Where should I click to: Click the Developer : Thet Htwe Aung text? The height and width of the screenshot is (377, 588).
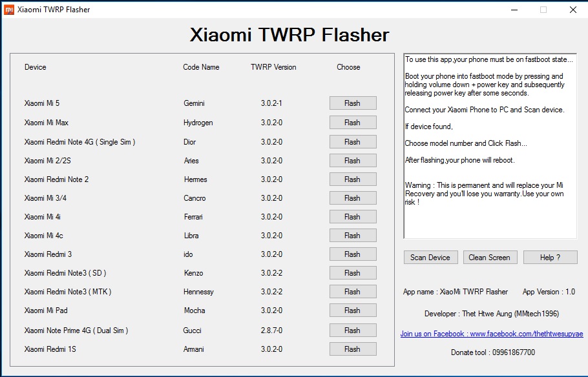[492, 314]
